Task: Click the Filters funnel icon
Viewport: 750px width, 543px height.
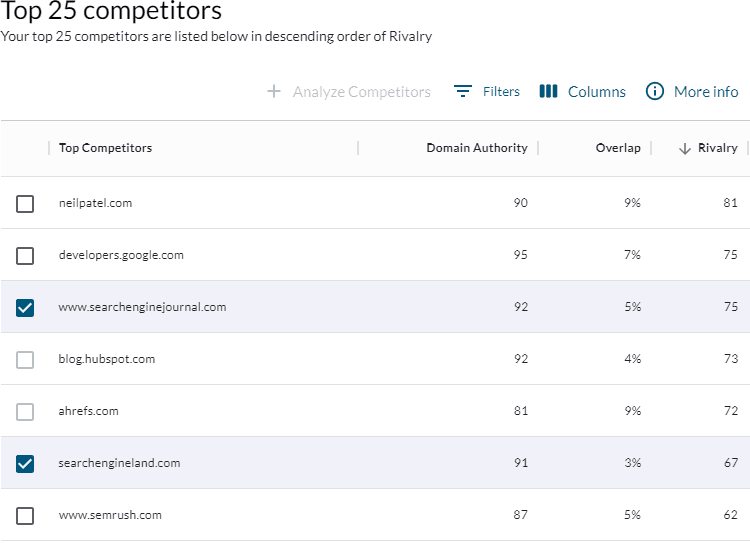Action: [x=462, y=92]
